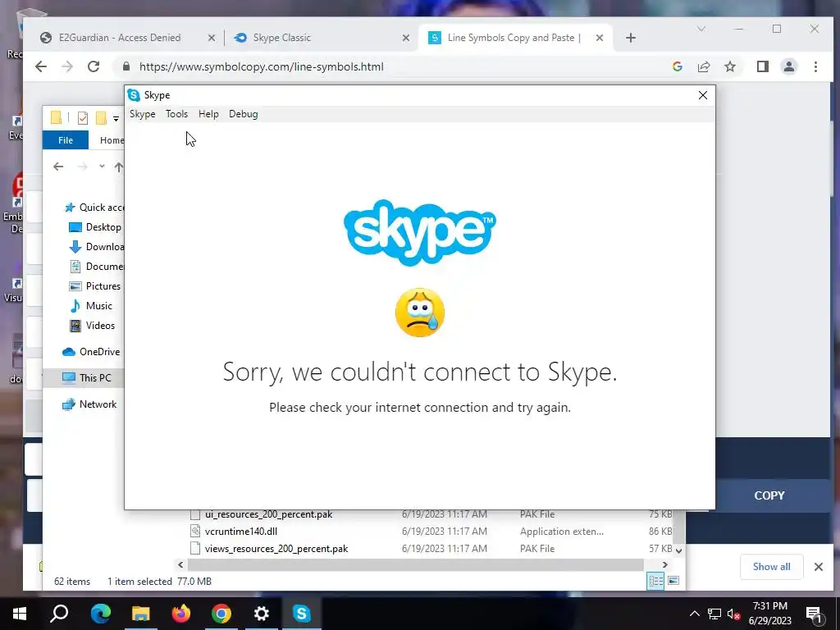Switch to the Skype Classic browser tab

point(281,38)
